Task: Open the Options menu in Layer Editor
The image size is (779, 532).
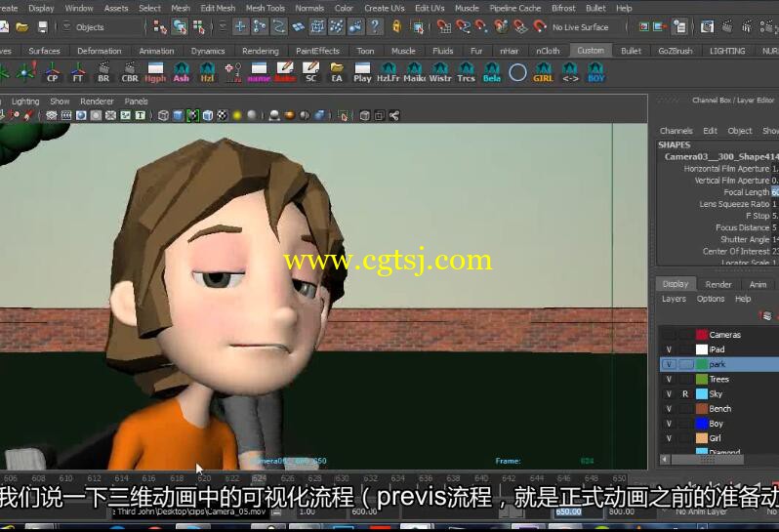Action: pyautogui.click(x=711, y=299)
